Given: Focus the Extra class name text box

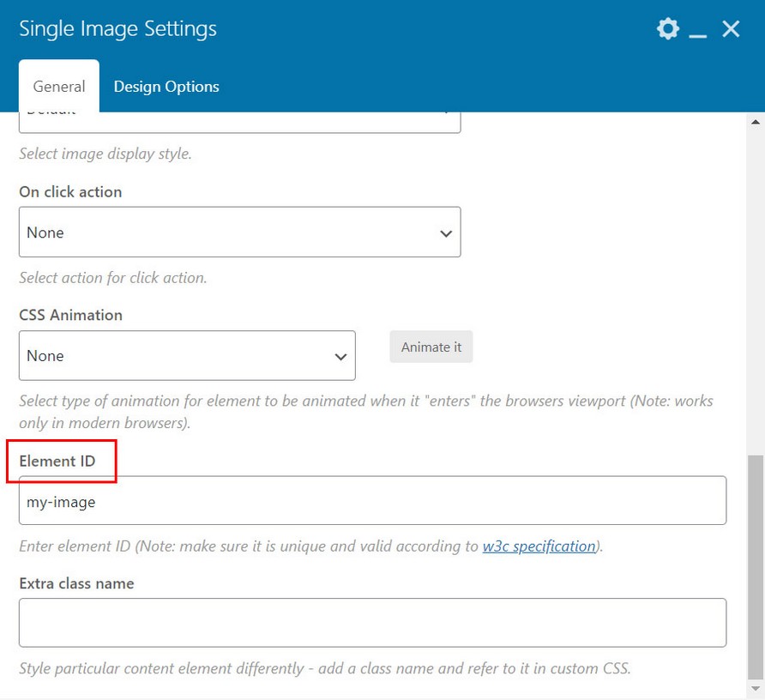Looking at the screenshot, I should pos(372,623).
